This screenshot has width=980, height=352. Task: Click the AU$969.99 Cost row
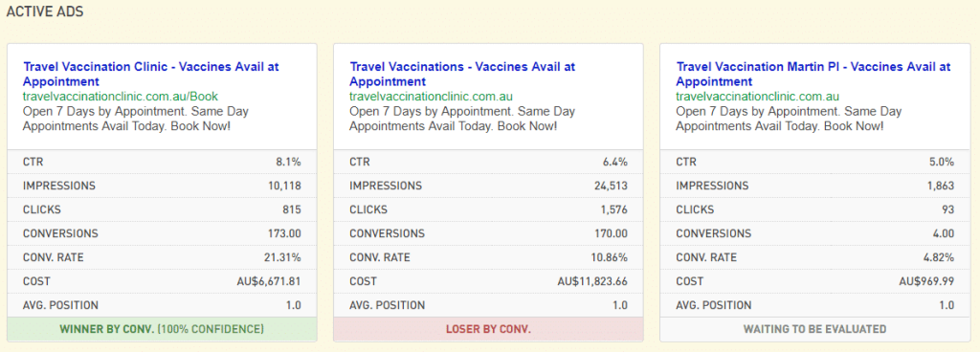(x=815, y=281)
